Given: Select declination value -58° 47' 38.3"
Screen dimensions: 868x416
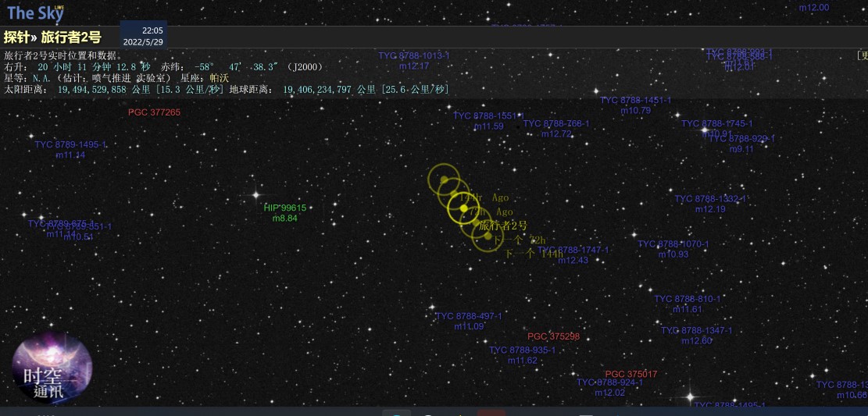Looking at the screenshot, I should tap(236, 67).
